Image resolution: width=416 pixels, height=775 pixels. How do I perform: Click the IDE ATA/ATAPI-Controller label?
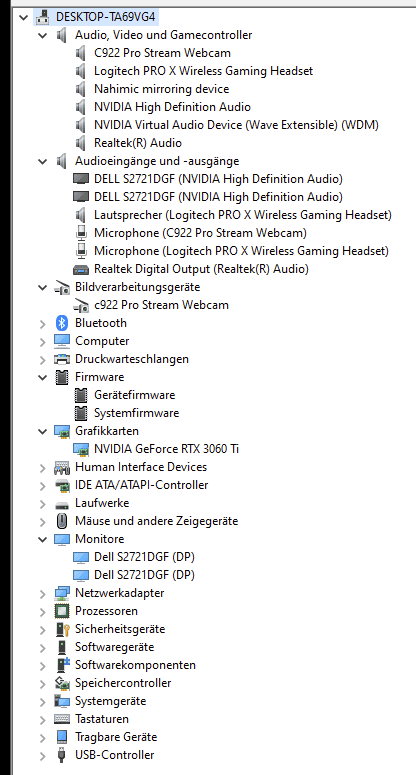pyautogui.click(x=141, y=485)
